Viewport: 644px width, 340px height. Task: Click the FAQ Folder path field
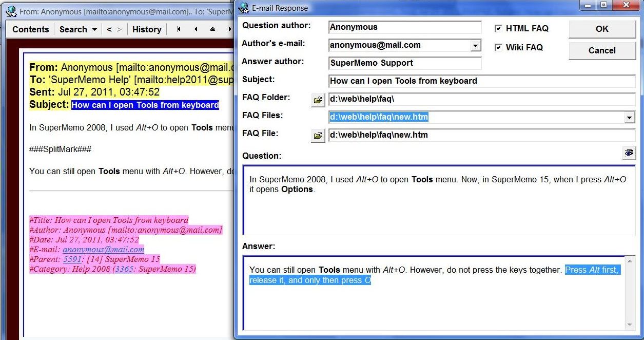(x=482, y=99)
